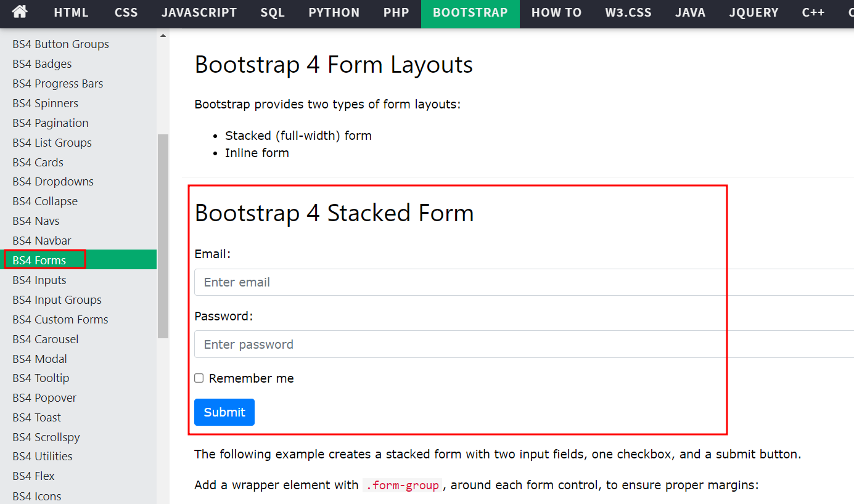This screenshot has width=854, height=504.
Task: Open the HOW TO tab
Action: [x=557, y=12]
